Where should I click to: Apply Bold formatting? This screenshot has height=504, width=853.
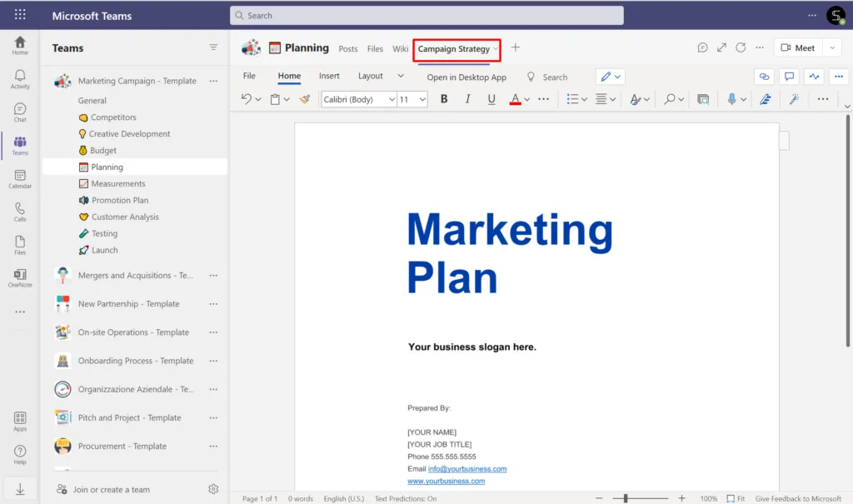444,99
